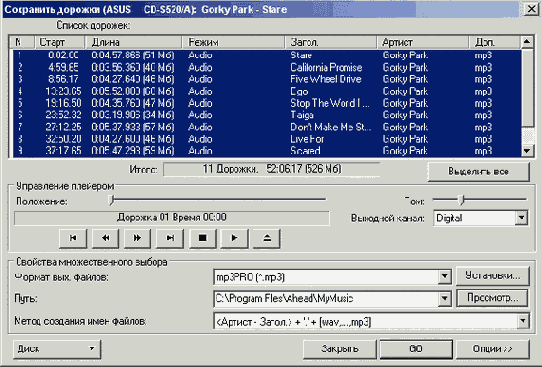The image size is (542, 367).
Task: Select track Don't Make Me St...
Action: [267, 127]
